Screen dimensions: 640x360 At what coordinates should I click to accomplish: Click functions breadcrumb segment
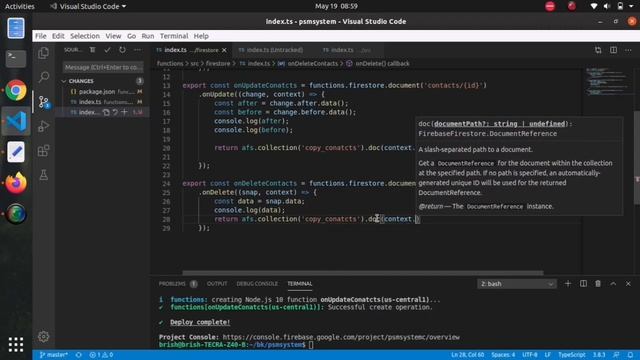pyautogui.click(x=170, y=64)
